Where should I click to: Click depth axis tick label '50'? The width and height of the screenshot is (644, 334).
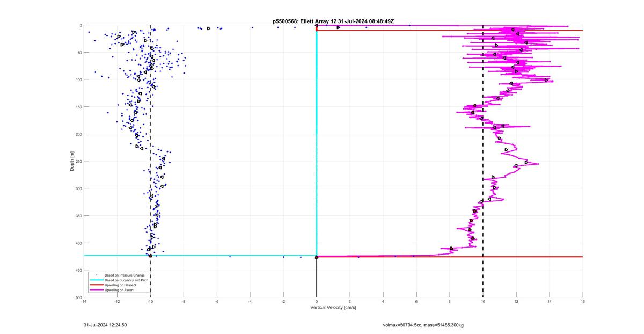coord(79,53)
